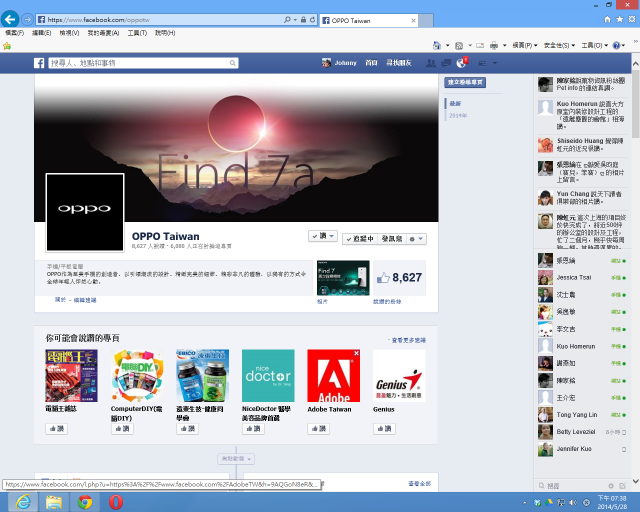Click the 2014 year in timeline navigation
This screenshot has width=640, height=512.
[x=458, y=116]
